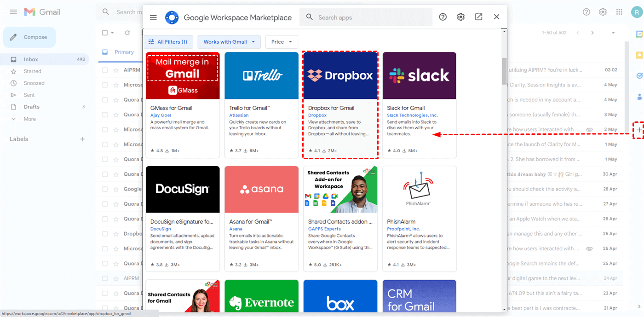Select the checkbox for the Google email
The width and height of the screenshot is (644, 317).
105,189
